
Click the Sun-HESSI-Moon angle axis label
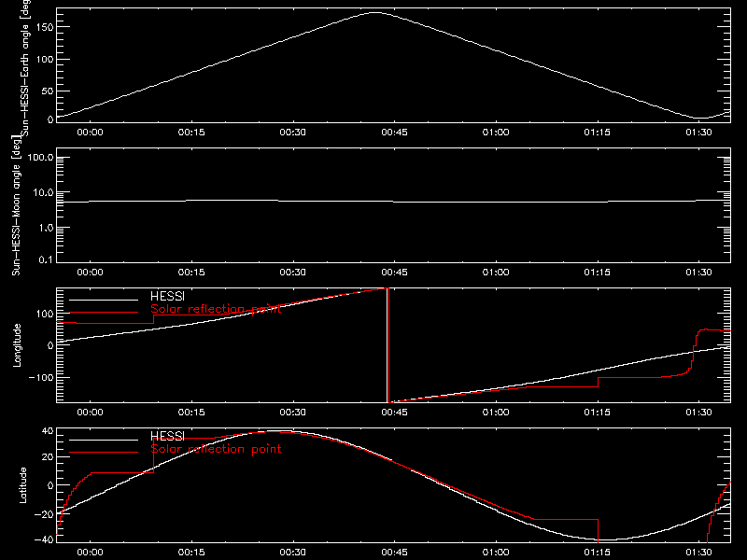click(x=16, y=205)
